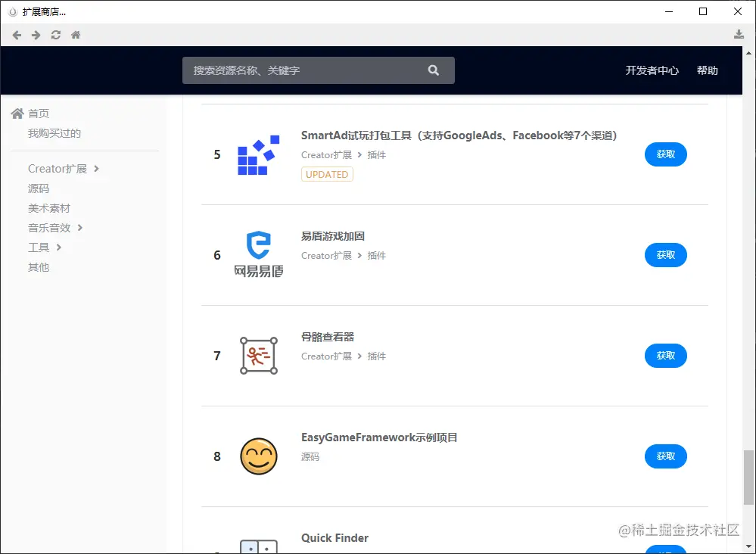Open 开发者中心 in the header

point(652,70)
